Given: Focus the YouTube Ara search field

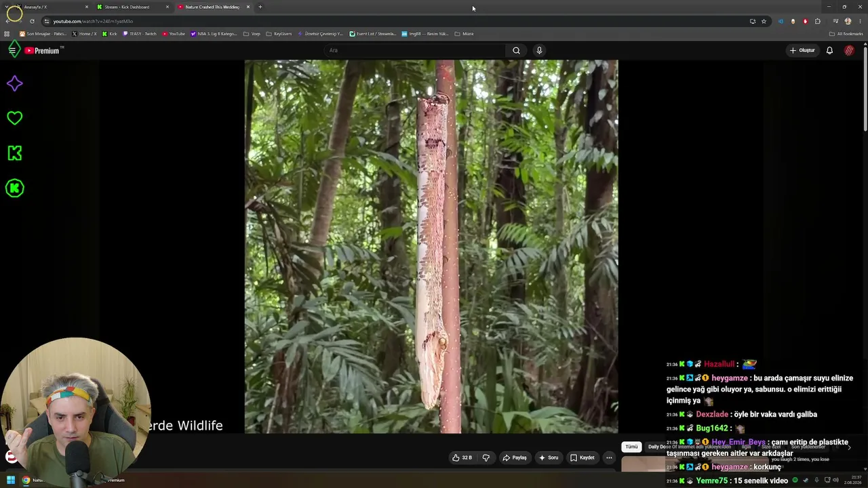Looking at the screenshot, I should point(415,50).
